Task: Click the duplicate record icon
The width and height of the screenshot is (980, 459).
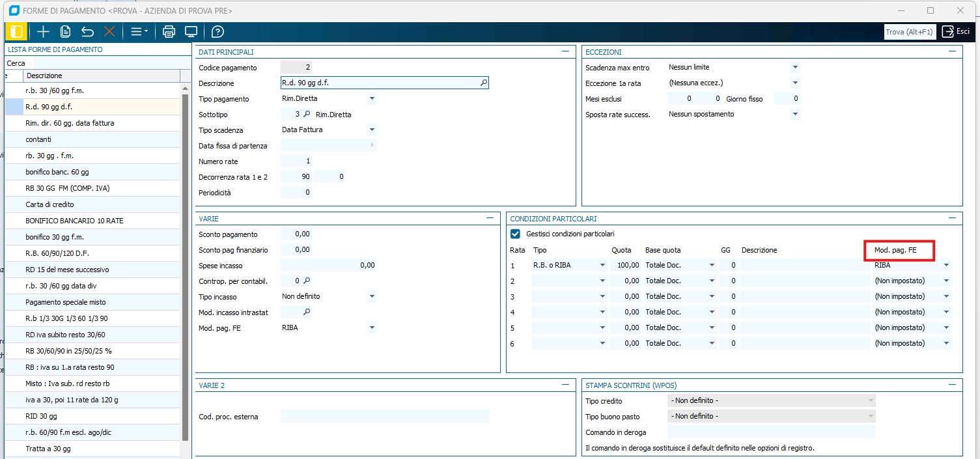Action: click(x=65, y=31)
